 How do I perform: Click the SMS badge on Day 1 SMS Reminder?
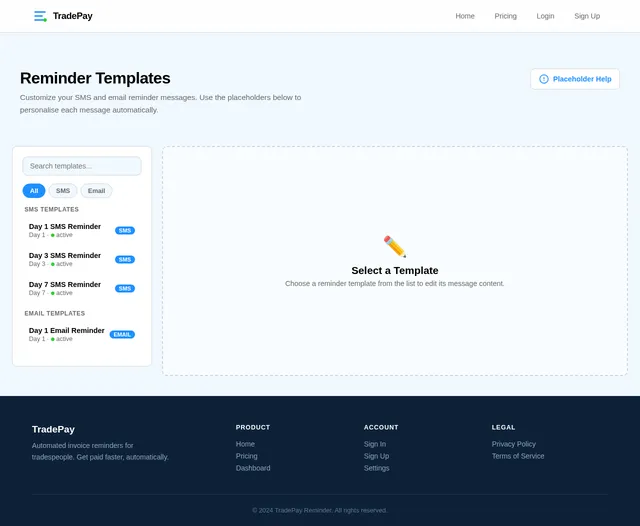pyautogui.click(x=125, y=231)
